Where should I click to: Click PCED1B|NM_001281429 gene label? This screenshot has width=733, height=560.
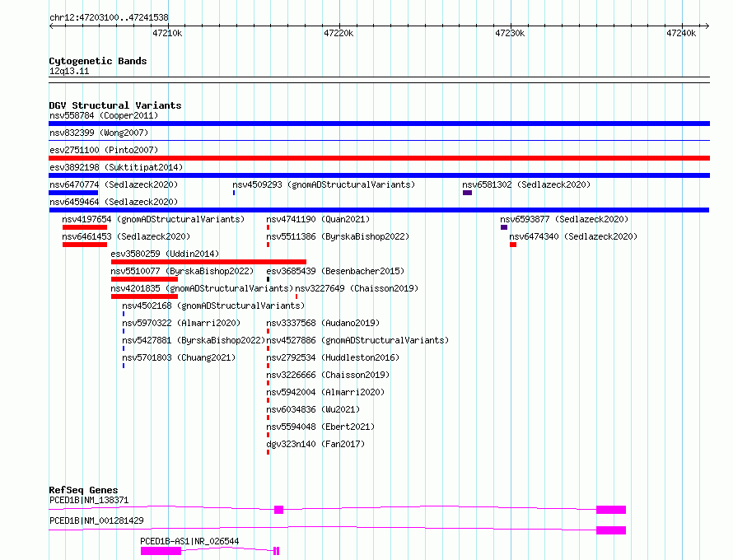(96, 520)
